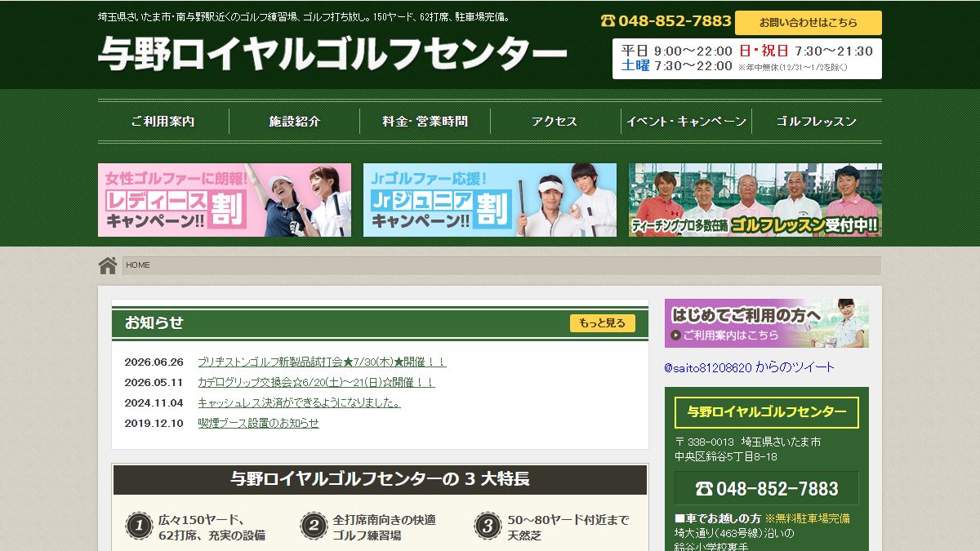Click the phone icon in the sidebar number box
The image size is (980, 551).
[x=704, y=488]
